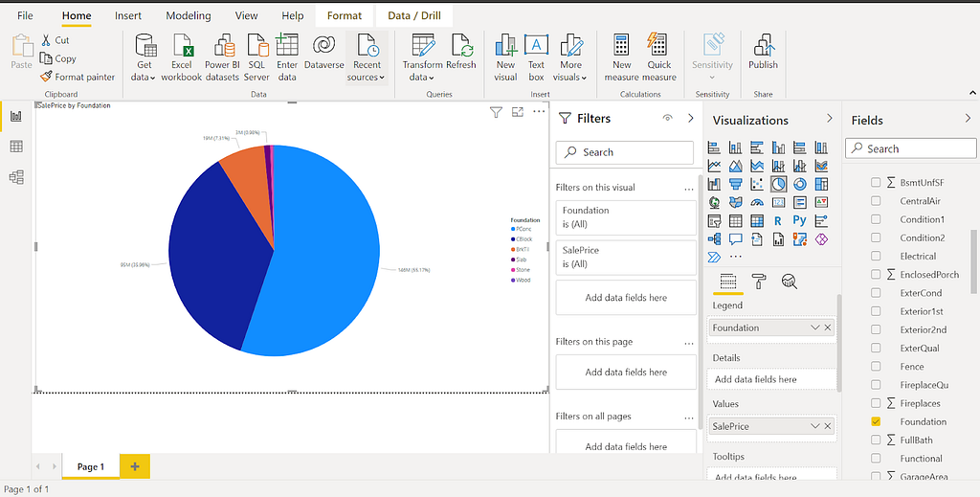Click the New measure button

coord(621,58)
